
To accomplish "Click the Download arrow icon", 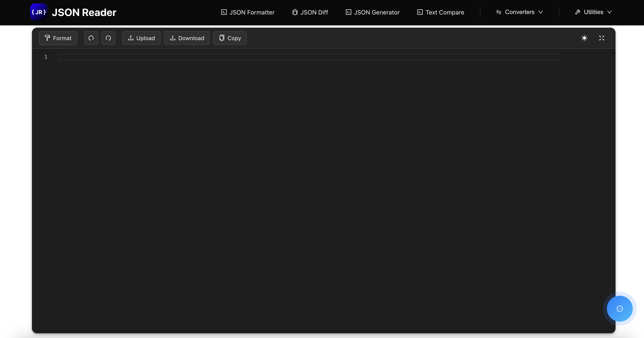I will pyautogui.click(x=172, y=38).
